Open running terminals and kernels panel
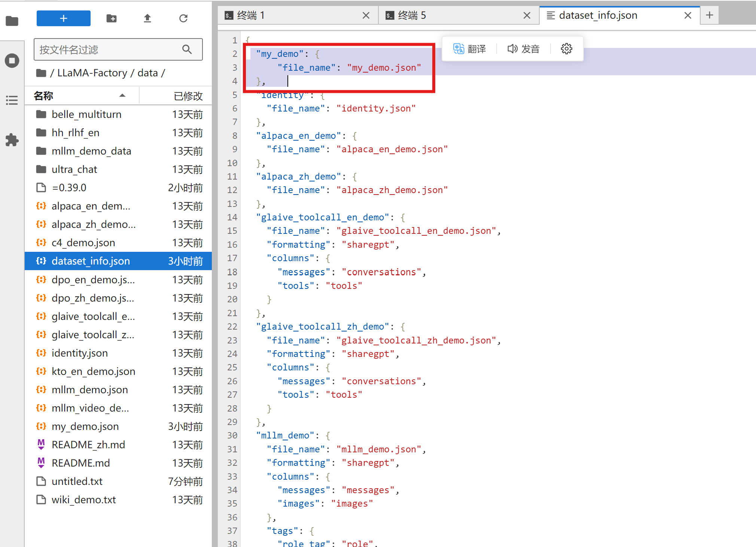 tap(12, 61)
